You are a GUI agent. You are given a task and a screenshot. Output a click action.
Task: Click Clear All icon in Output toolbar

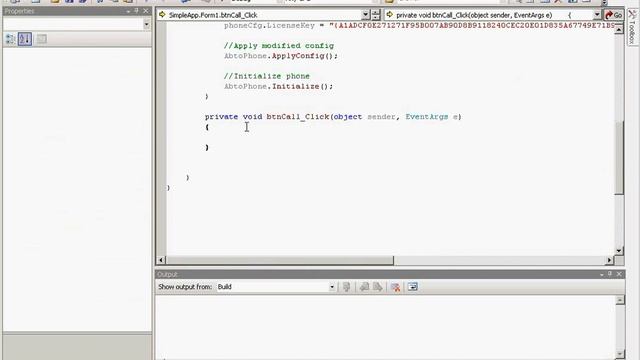click(395, 287)
